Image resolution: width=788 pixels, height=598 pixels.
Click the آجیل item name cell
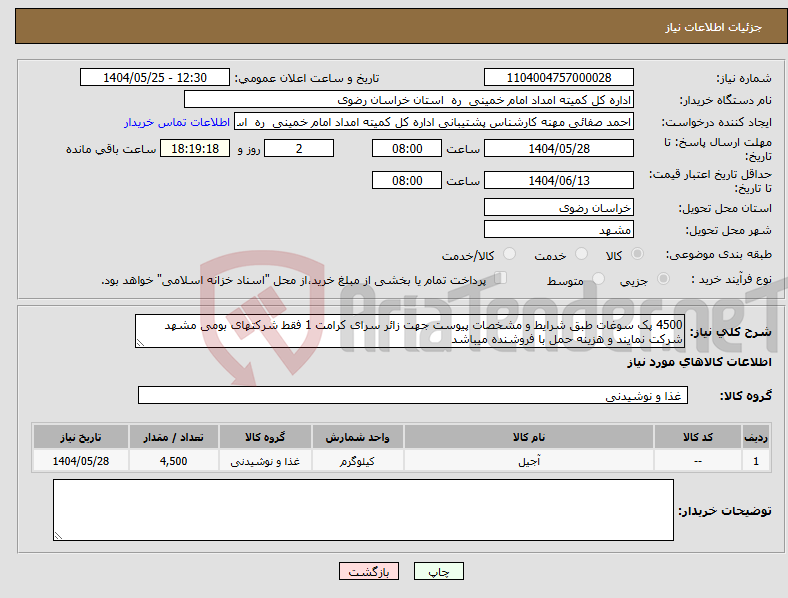(529, 461)
